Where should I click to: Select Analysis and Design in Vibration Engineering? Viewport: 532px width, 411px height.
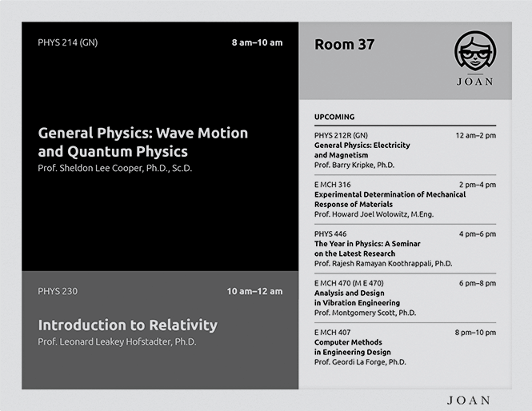tap(357, 297)
